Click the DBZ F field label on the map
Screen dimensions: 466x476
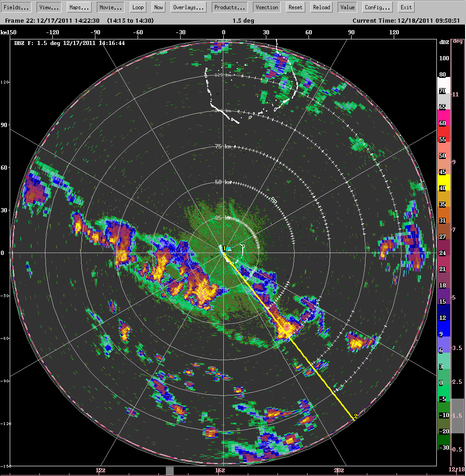coord(69,43)
